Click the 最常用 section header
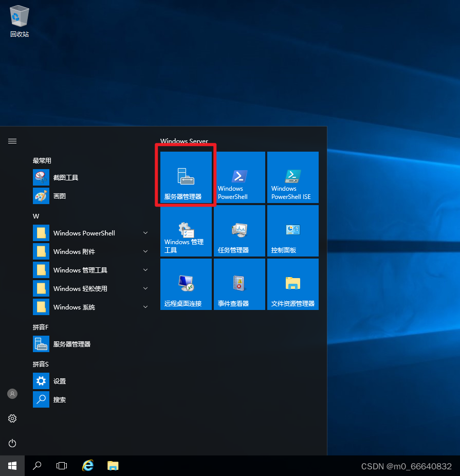460x476 pixels. click(x=42, y=160)
